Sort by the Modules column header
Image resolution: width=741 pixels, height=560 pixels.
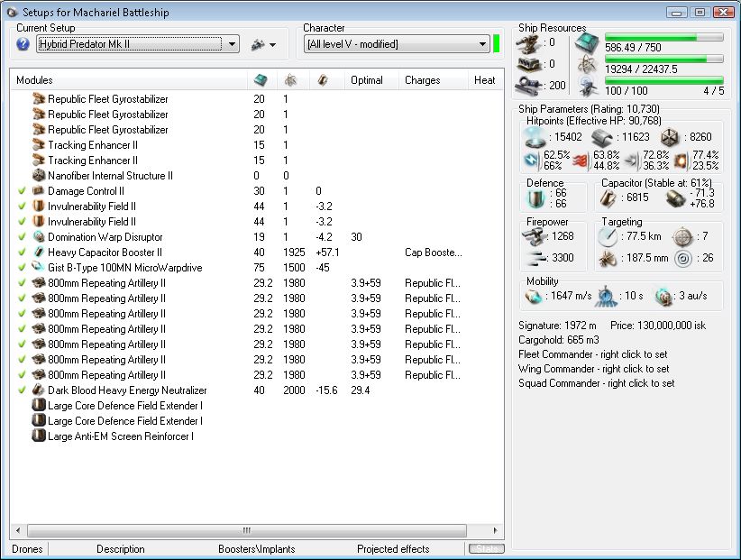(x=129, y=80)
